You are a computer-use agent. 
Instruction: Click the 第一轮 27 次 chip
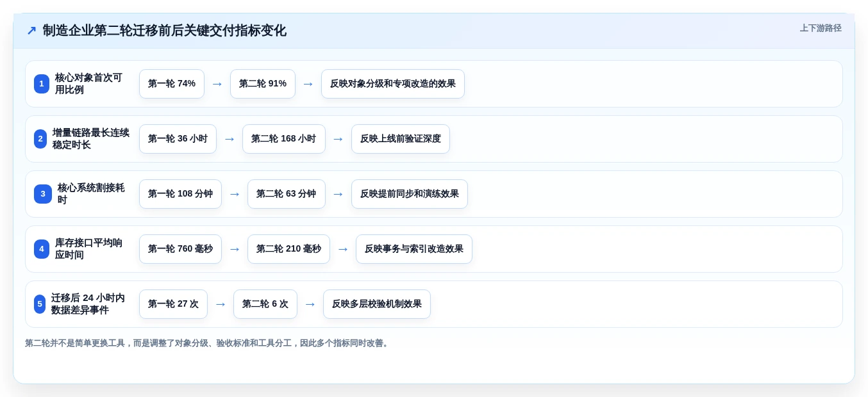pos(173,304)
